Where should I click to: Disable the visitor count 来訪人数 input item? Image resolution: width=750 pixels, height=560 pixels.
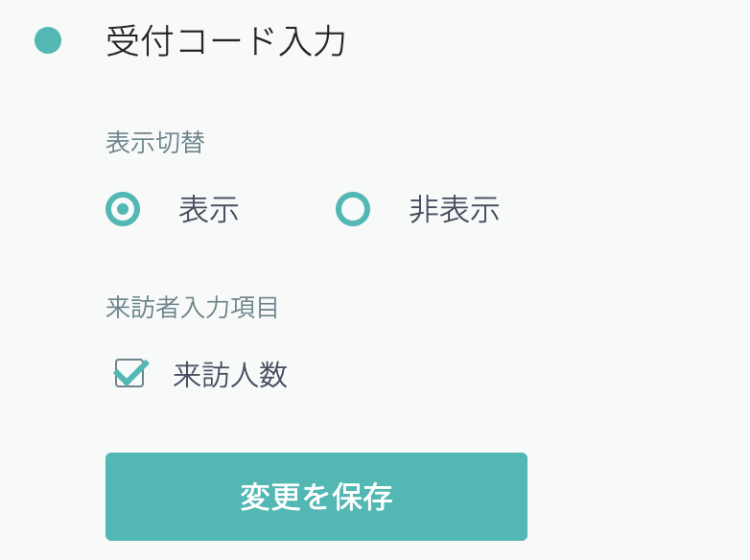coord(129,373)
